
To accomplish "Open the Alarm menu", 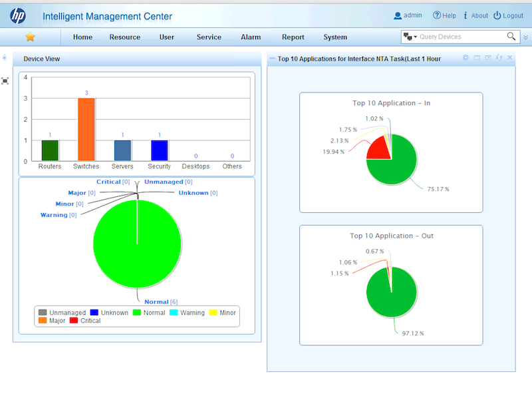I will [x=251, y=37].
